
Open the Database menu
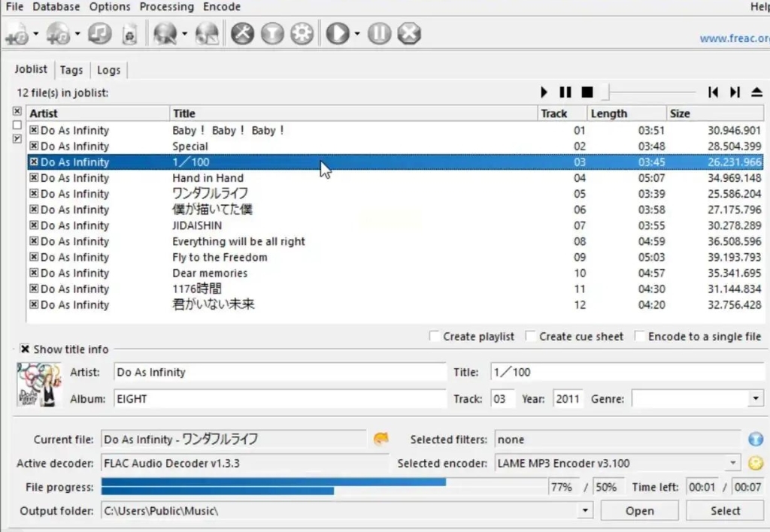click(56, 7)
